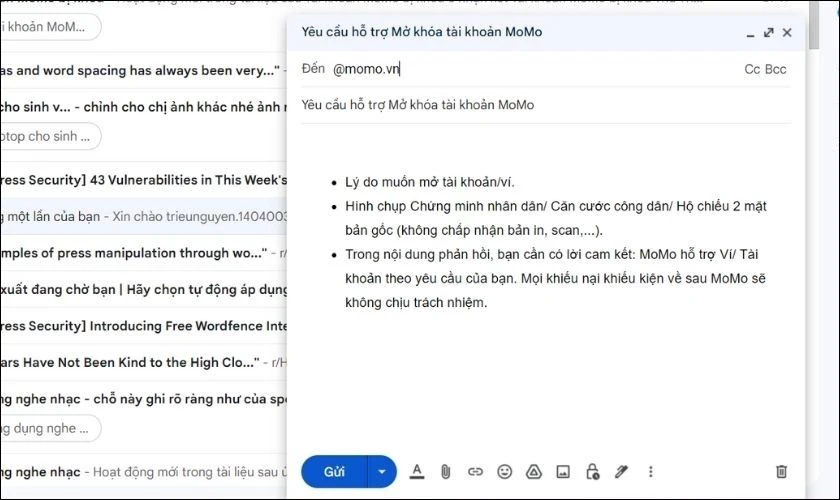Open email 'chỉnh cho chị ảnh khác nhé'
Image resolution: width=840 pixels, height=500 pixels.
tap(144, 107)
